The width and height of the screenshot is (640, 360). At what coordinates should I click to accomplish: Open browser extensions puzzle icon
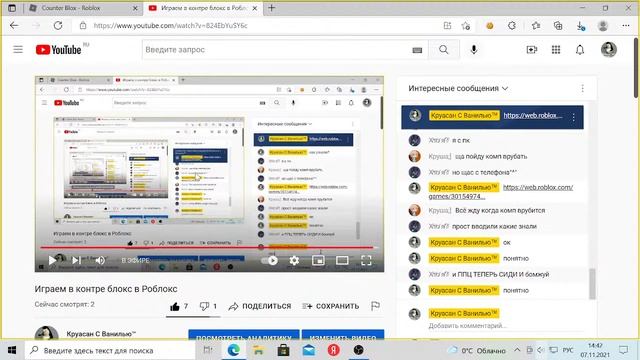512,26
